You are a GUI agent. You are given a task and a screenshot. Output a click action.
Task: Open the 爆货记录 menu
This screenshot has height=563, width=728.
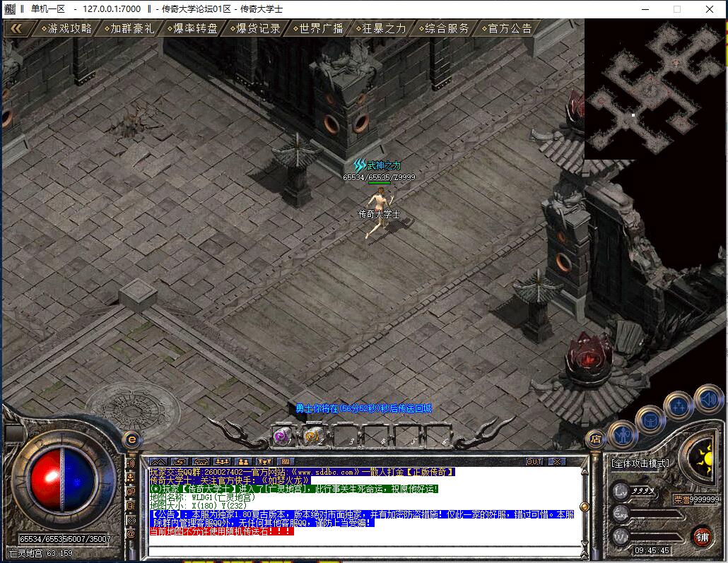pos(255,29)
